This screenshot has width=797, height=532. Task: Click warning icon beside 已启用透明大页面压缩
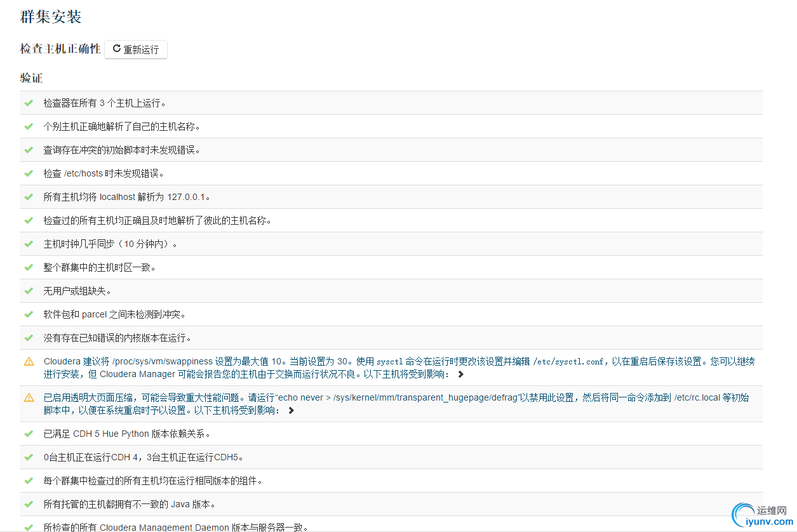click(29, 397)
